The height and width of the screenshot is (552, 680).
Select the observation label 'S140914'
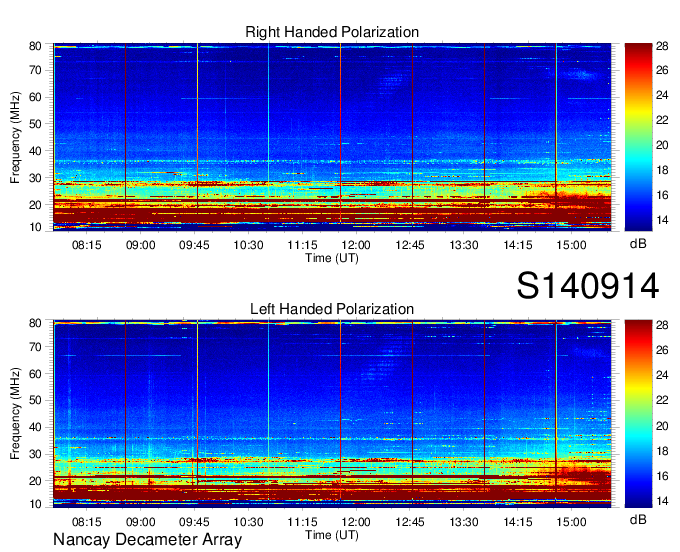click(588, 286)
